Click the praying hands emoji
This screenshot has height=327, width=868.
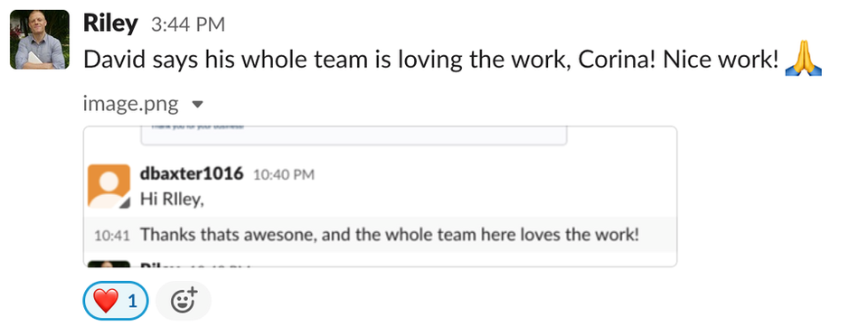point(803,60)
